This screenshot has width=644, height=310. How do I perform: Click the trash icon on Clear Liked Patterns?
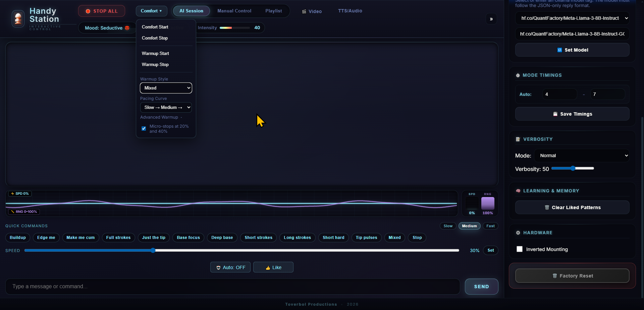coord(547,207)
